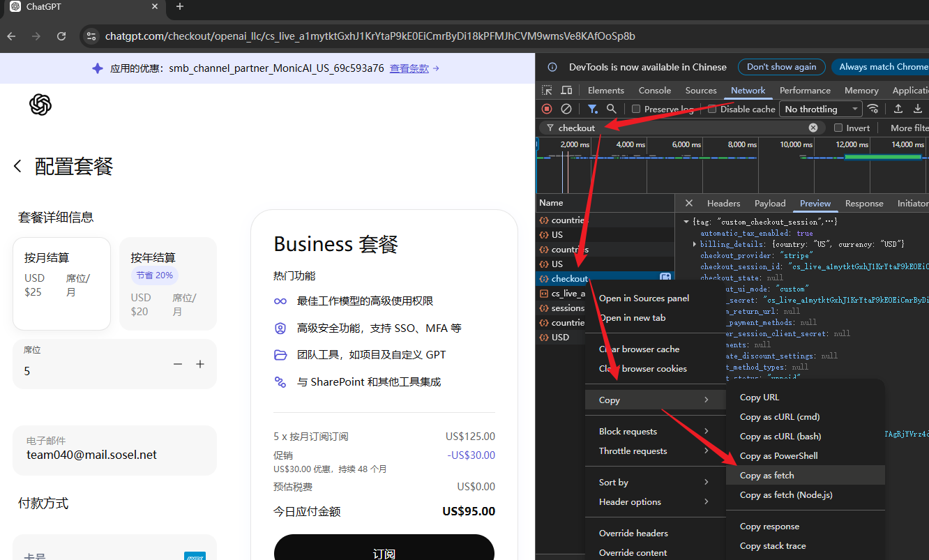929x560 pixels.
Task: Choose Copy as PowerShell
Action: pos(806,455)
